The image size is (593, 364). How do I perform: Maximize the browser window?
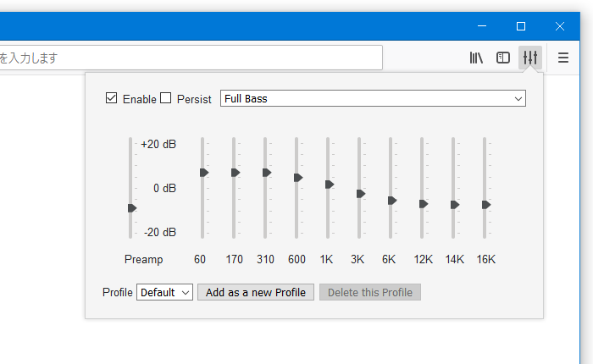coord(521,26)
